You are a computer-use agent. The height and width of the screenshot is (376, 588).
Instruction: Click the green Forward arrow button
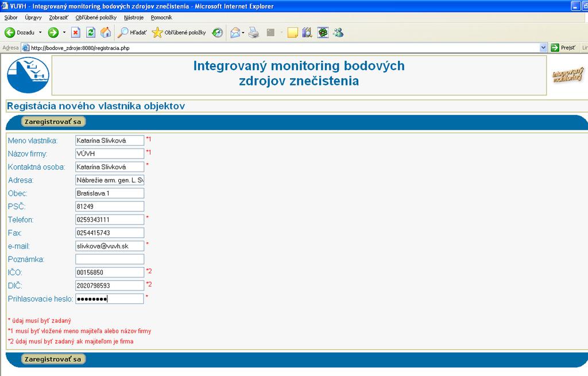click(53, 33)
